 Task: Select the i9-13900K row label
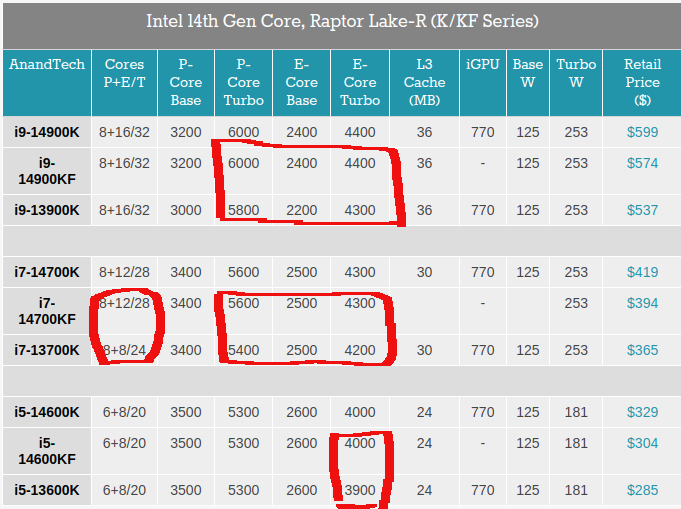tap(47, 210)
